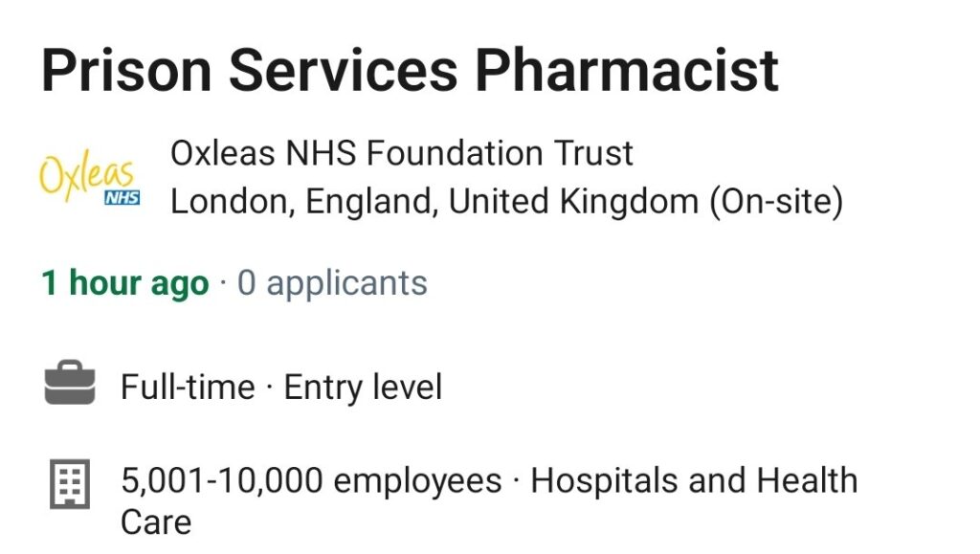Open the Prison Services Pharmacist job title
The height and width of the screenshot is (554, 980).
click(x=410, y=70)
